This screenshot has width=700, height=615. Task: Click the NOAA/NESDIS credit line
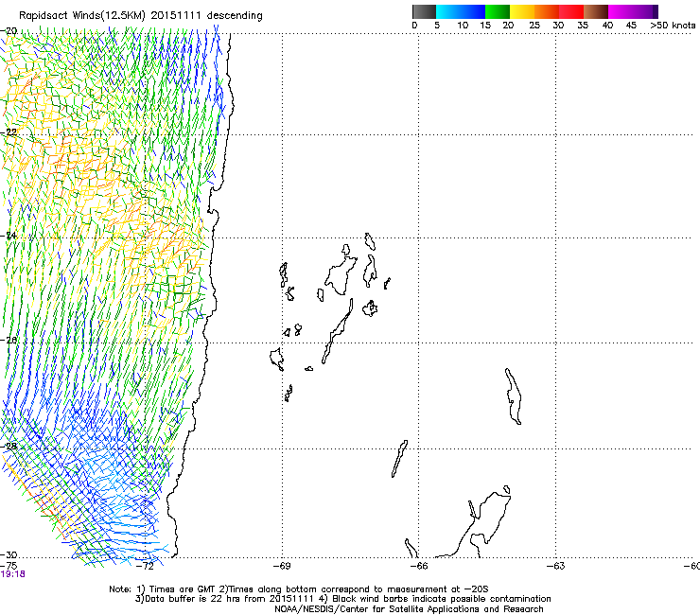coord(409,609)
